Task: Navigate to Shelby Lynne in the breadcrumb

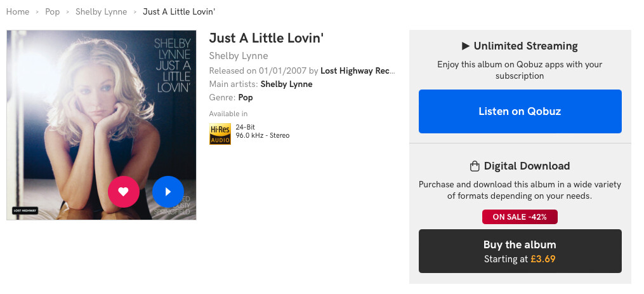Action: [101, 12]
